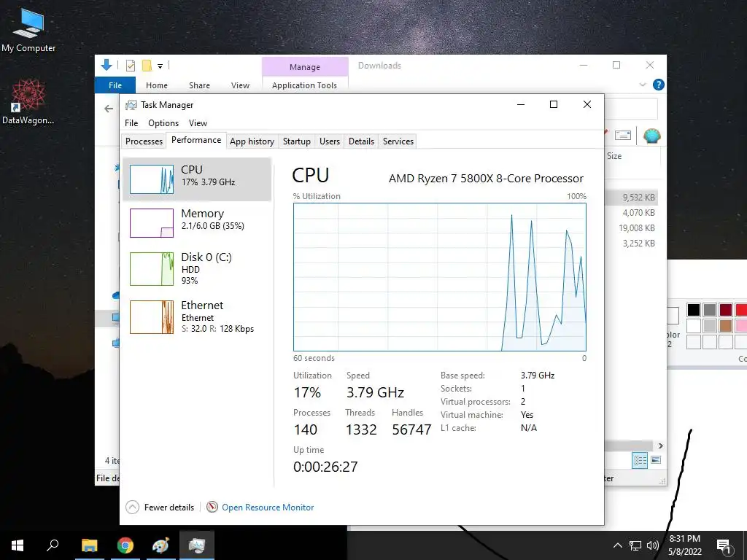This screenshot has height=560, width=747.
Task: Open the Windows Start menu
Action: 18,545
